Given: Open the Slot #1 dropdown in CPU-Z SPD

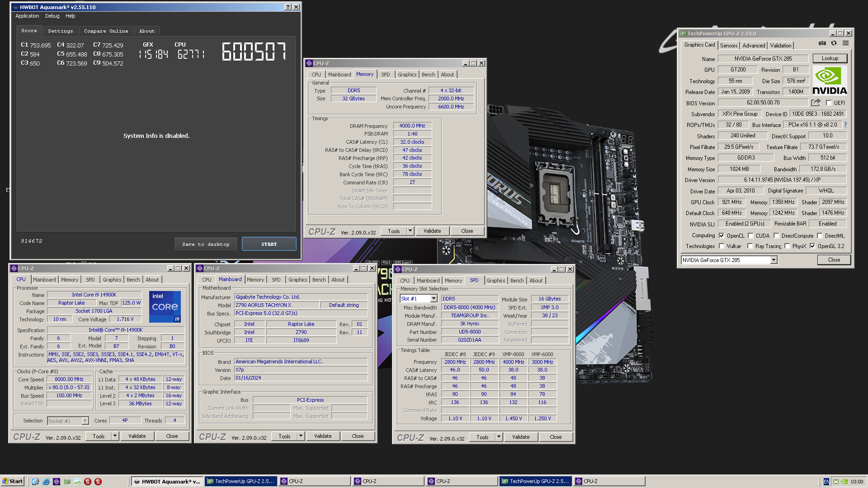Looking at the screenshot, I should coord(434,299).
